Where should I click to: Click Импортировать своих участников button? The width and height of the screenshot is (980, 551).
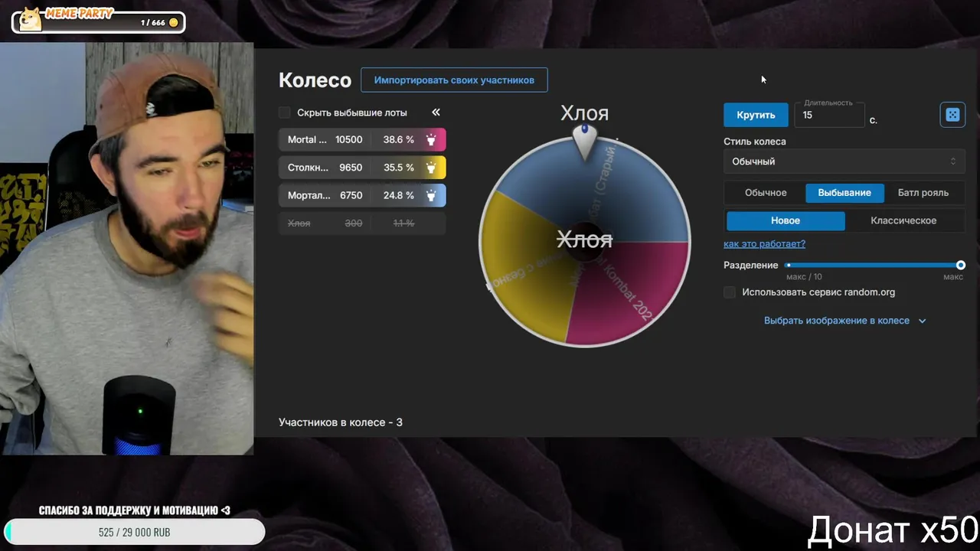pyautogui.click(x=454, y=80)
